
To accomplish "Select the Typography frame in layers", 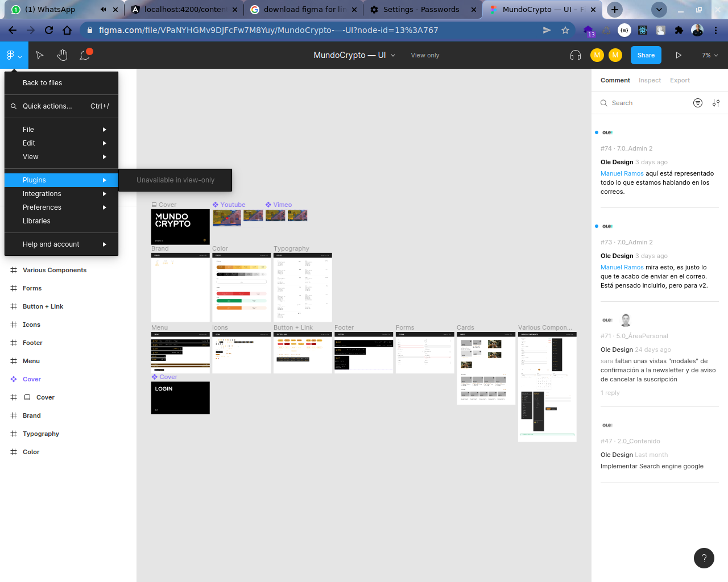I will click(x=41, y=434).
